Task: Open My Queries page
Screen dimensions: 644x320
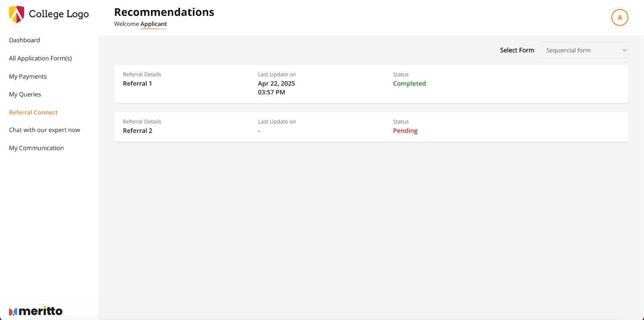Action: (x=25, y=94)
